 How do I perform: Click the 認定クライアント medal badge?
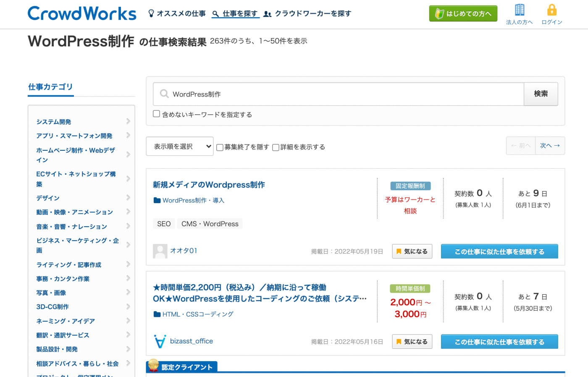click(x=153, y=364)
